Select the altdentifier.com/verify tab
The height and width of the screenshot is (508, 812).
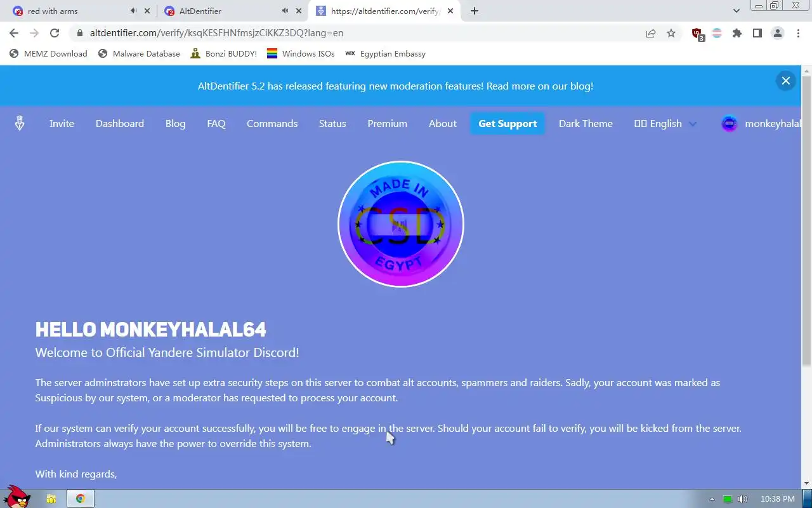point(379,11)
